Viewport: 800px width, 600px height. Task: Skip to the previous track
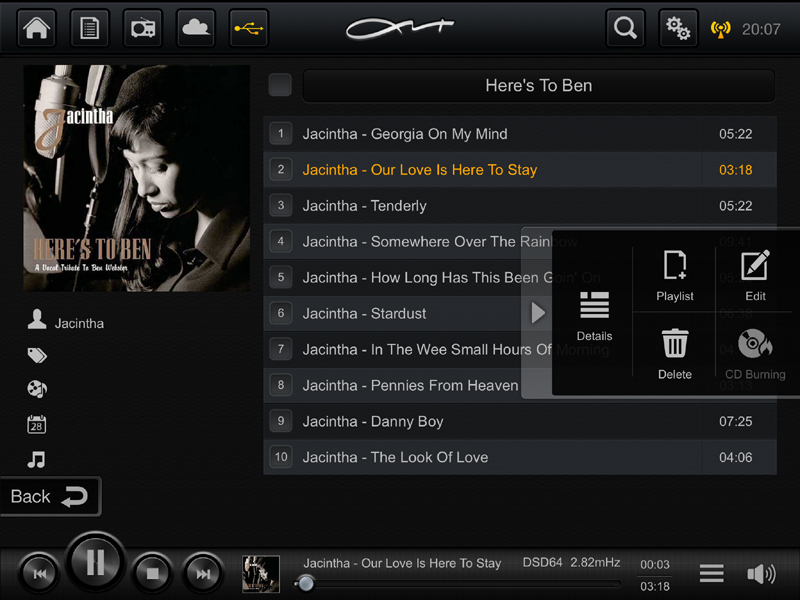click(x=39, y=573)
